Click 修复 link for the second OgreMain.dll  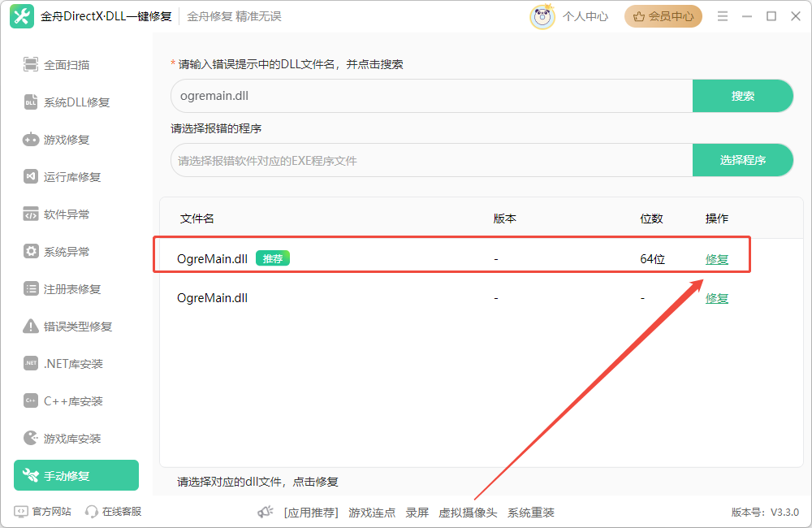pos(717,298)
